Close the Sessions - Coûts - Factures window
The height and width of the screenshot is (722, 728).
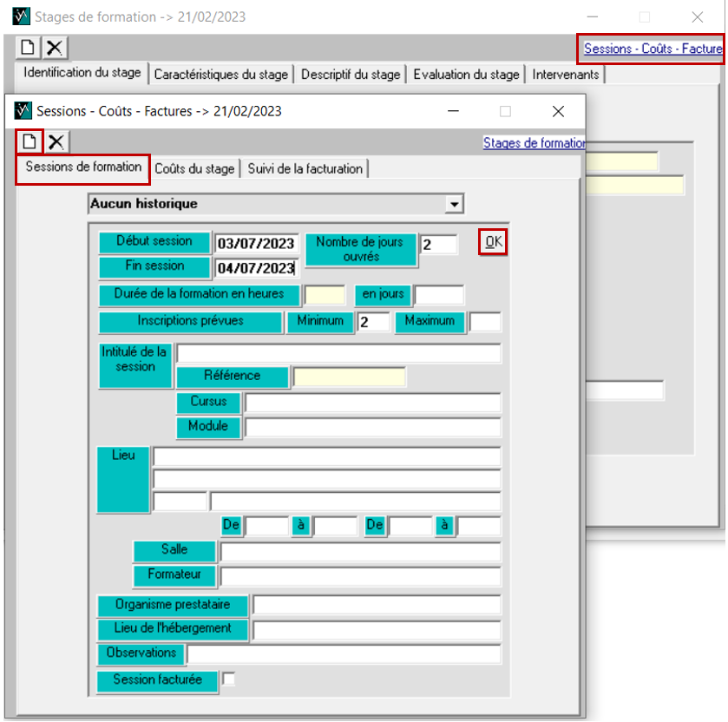coord(558,111)
